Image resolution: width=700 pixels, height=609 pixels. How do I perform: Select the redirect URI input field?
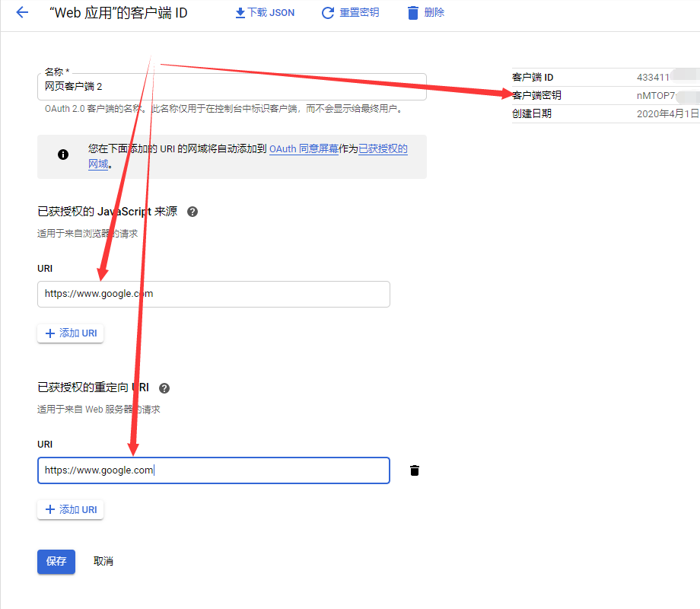coord(213,470)
